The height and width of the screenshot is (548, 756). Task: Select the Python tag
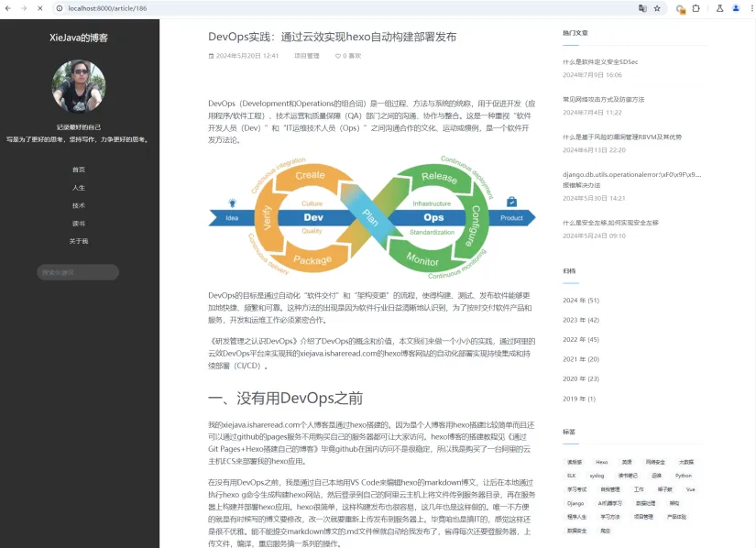click(683, 476)
